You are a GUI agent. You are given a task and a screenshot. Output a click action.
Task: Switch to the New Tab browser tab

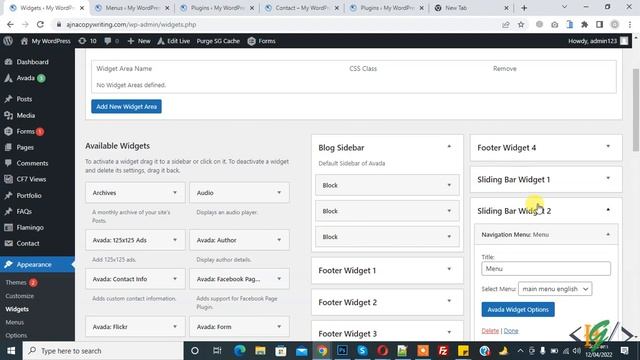(x=471, y=8)
